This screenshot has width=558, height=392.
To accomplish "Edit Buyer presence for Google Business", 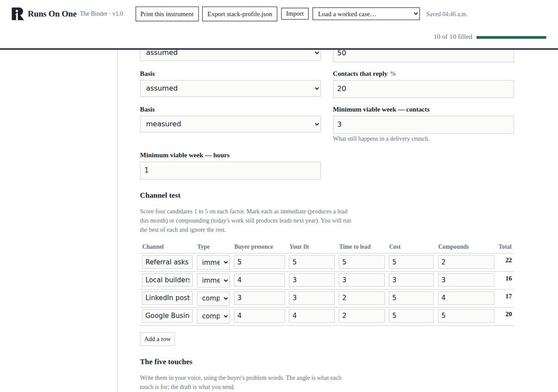I will [259, 316].
